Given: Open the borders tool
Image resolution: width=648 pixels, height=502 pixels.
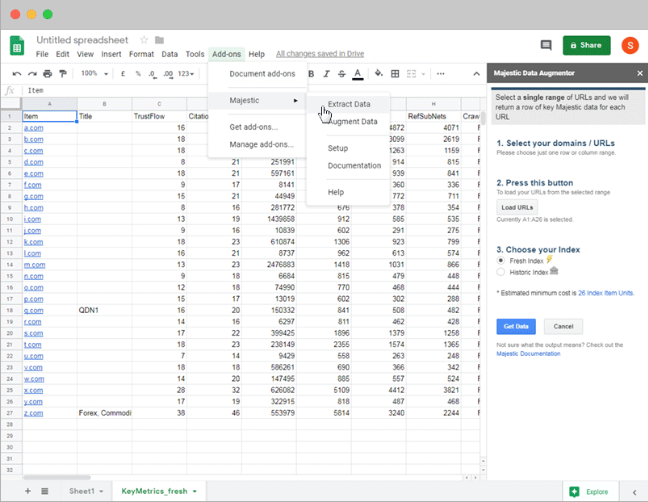Looking at the screenshot, I should [395, 74].
